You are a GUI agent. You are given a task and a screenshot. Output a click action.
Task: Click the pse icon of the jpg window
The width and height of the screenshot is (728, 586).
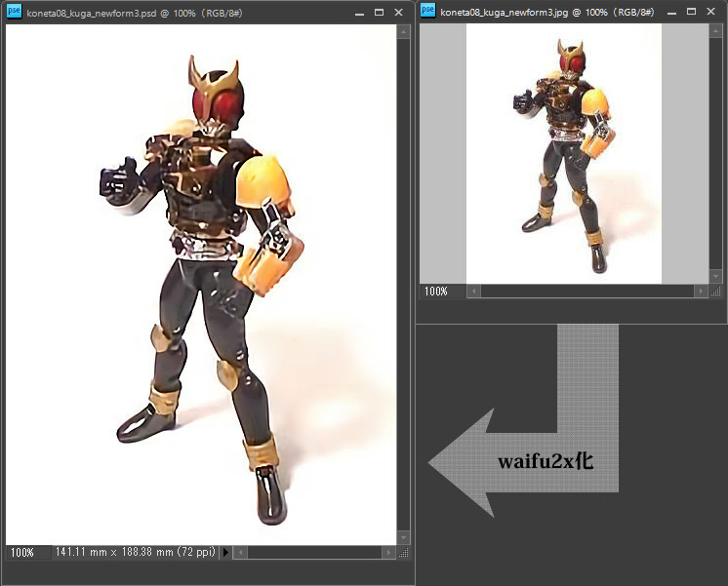tap(427, 10)
